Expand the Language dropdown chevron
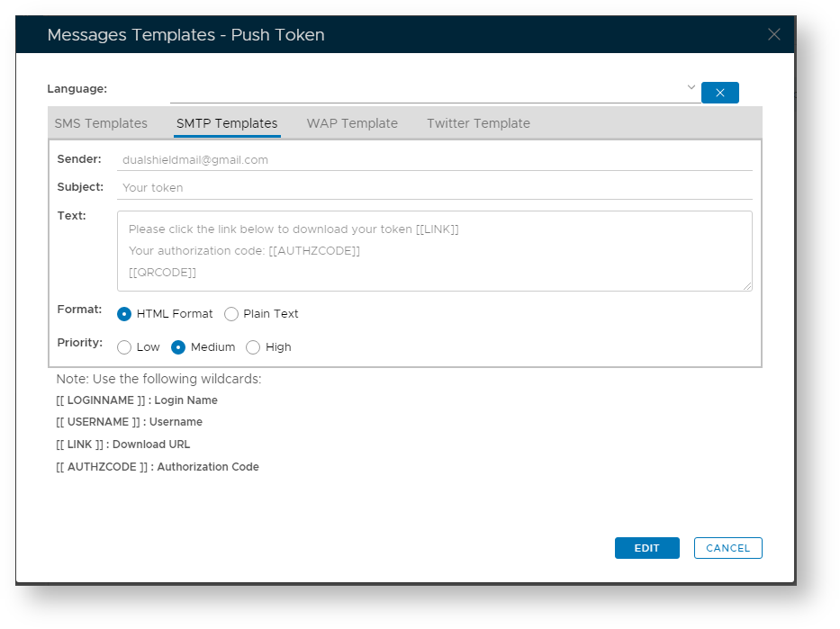This screenshot has height=629, width=840. pyautogui.click(x=691, y=87)
